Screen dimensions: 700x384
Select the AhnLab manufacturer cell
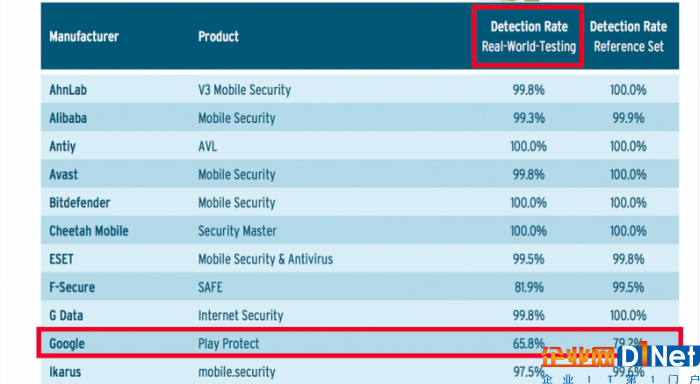coord(68,90)
